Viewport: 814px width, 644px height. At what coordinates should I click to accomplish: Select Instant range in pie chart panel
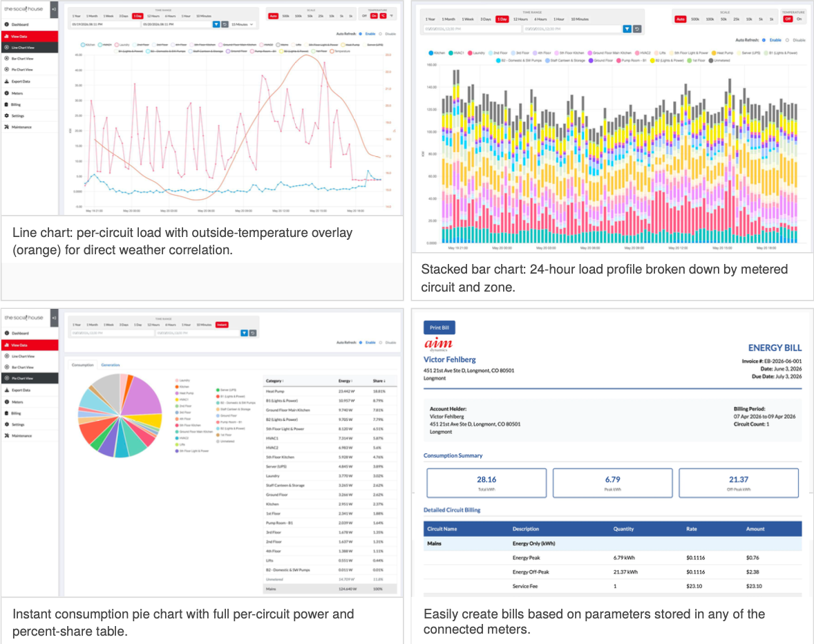click(222, 325)
